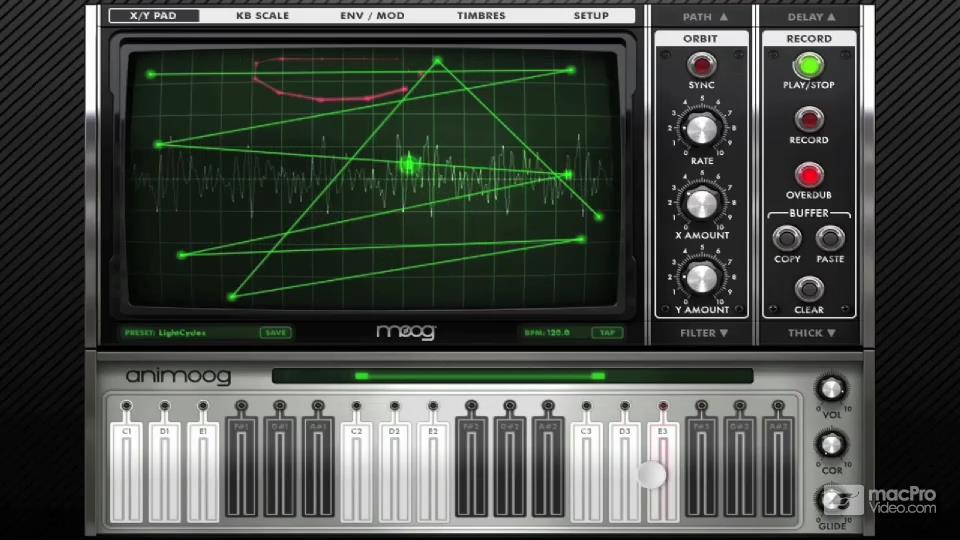Click the Y AMOUNT knob
Image resolution: width=960 pixels, height=540 pixels.
tap(702, 279)
